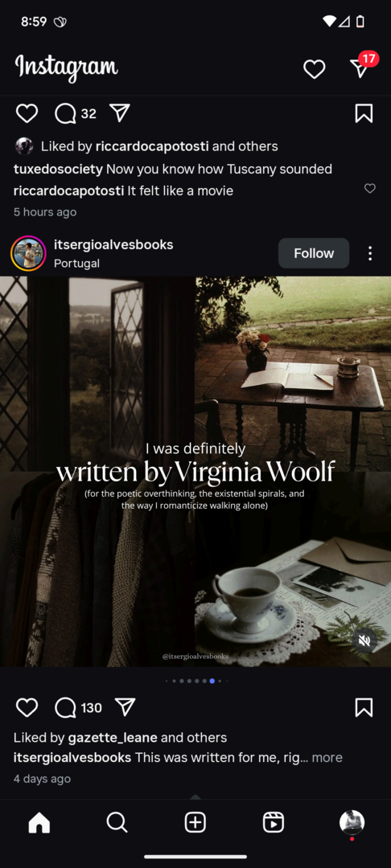Go to the Home tab
The image size is (391, 868).
click(x=39, y=823)
